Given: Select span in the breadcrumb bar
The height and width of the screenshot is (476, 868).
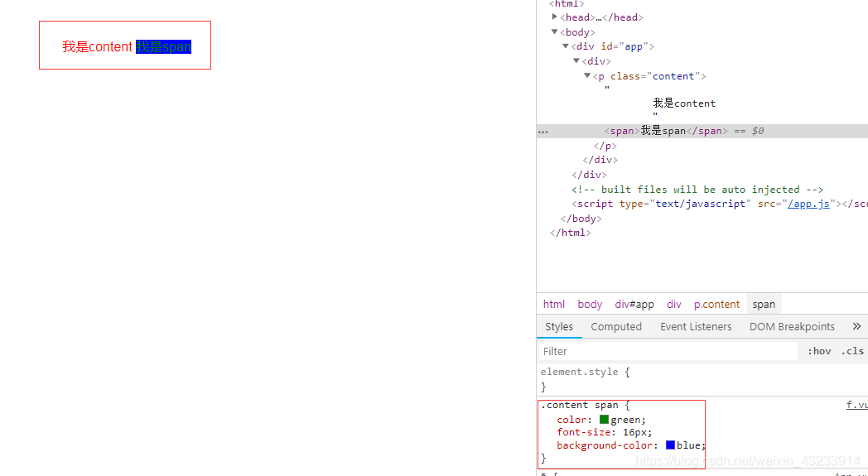Looking at the screenshot, I should click(x=764, y=305).
